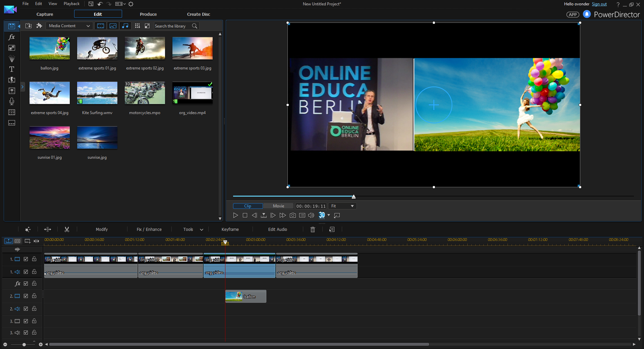Image resolution: width=644 pixels, height=349 pixels.
Task: Open the Media Room icon
Action: pyautogui.click(x=12, y=26)
